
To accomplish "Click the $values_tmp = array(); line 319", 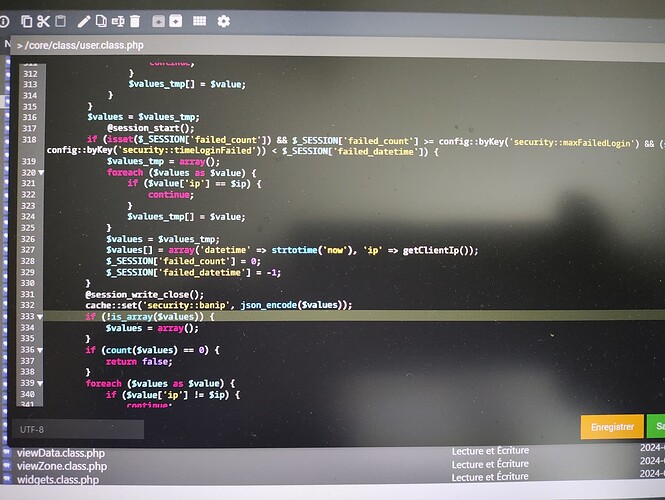I will click(x=164, y=161).
